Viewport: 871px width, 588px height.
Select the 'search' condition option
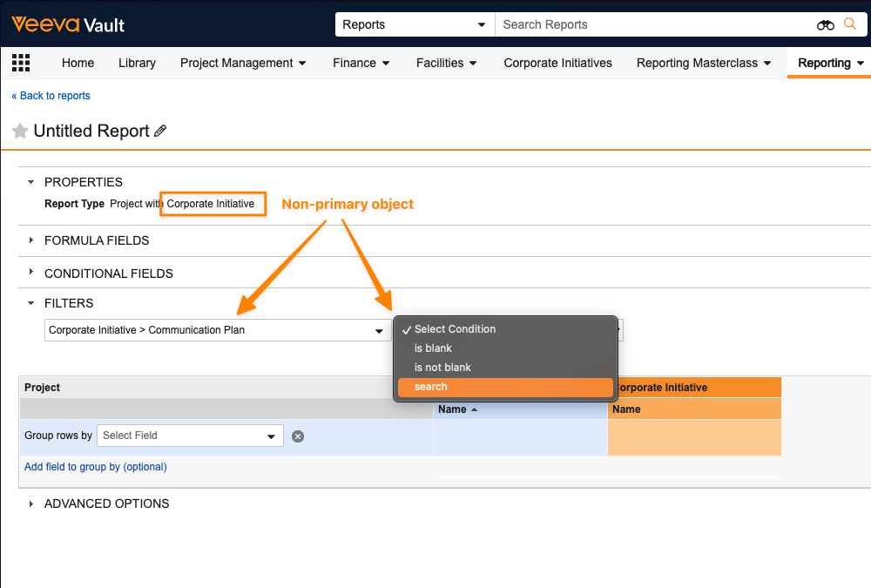[x=505, y=387]
